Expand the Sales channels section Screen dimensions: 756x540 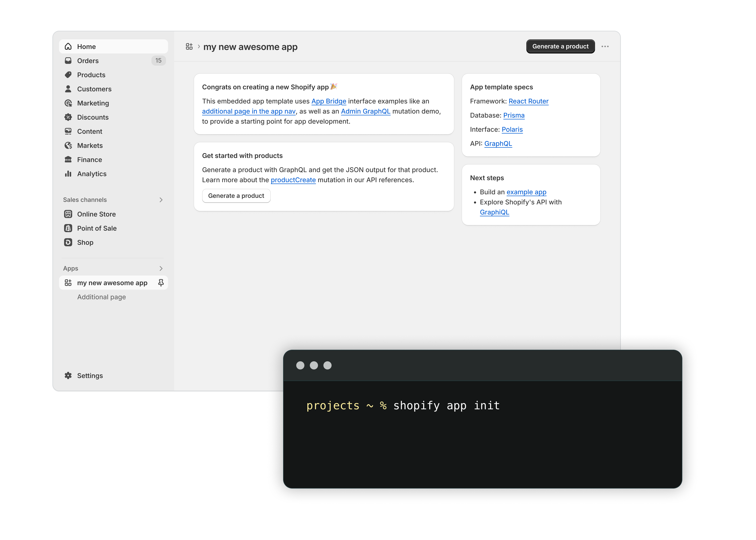pyautogui.click(x=161, y=200)
